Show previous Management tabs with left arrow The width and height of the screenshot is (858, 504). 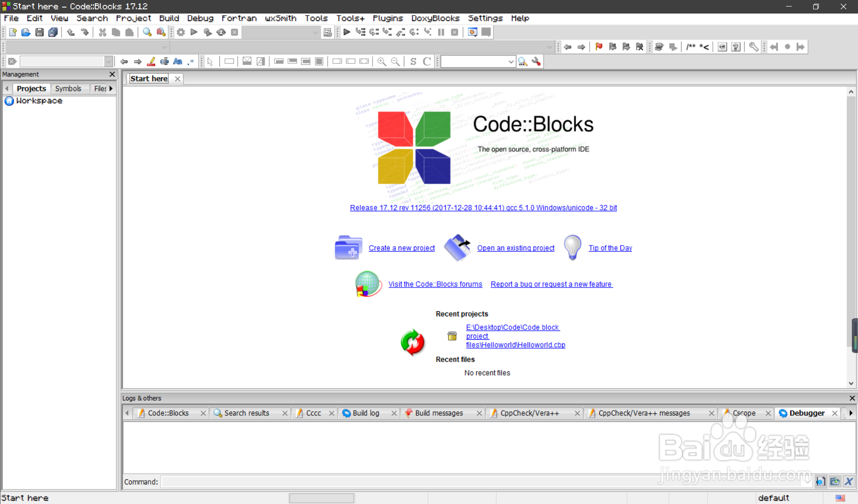[7, 88]
